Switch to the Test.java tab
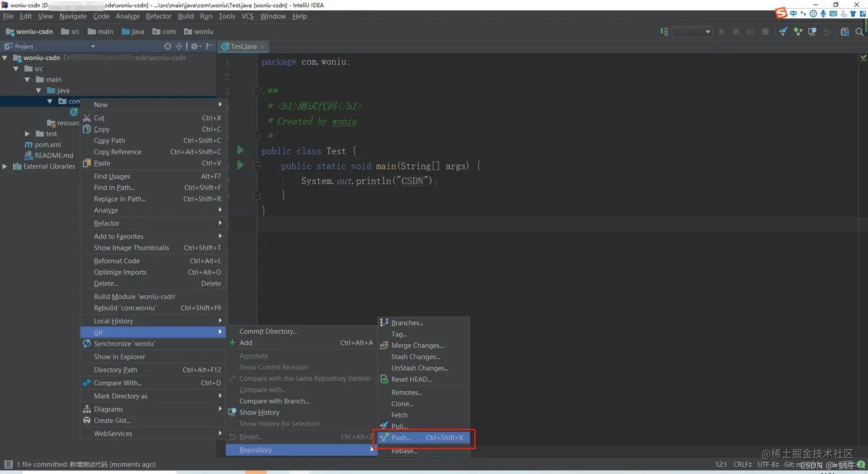 (x=243, y=47)
